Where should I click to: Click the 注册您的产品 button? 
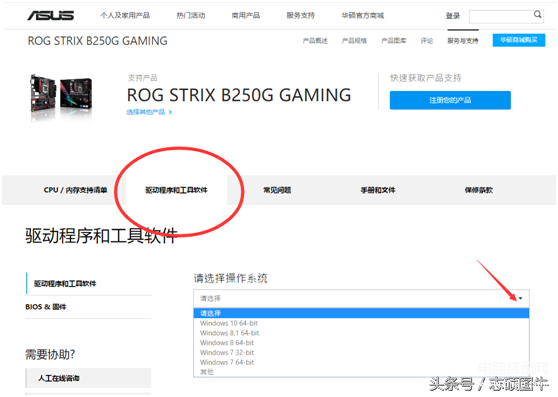(450, 100)
